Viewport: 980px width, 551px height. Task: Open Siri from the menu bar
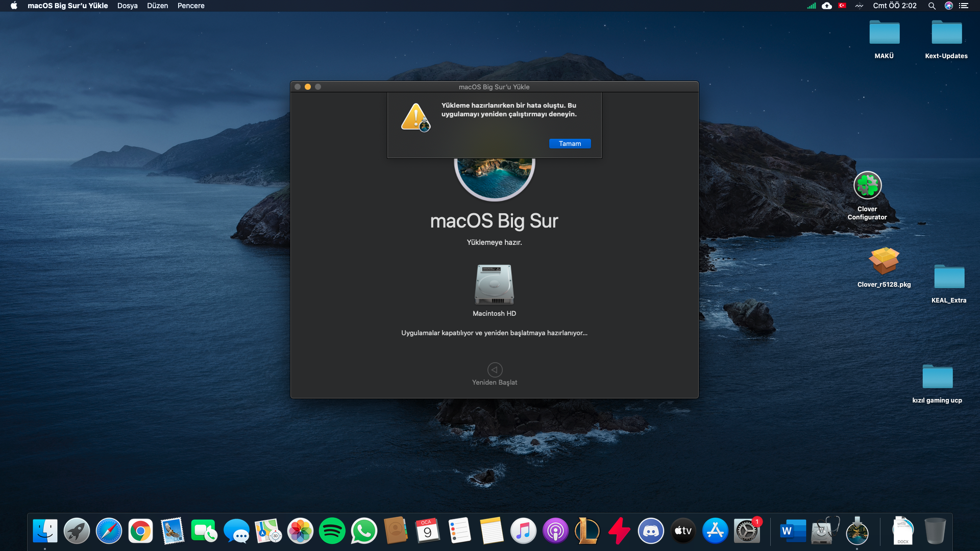click(x=948, y=6)
